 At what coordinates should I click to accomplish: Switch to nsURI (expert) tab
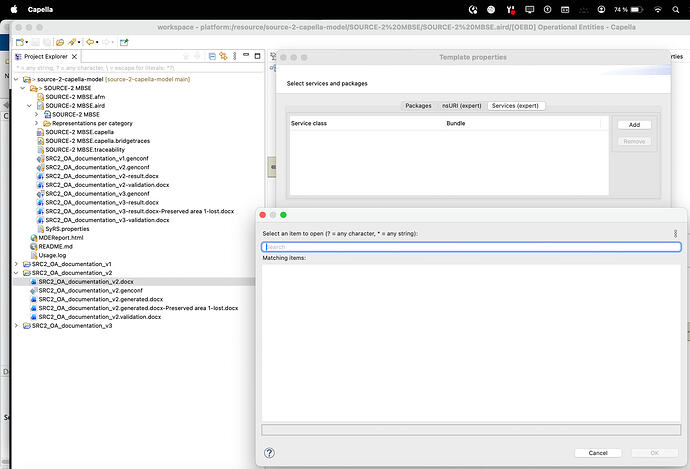462,106
